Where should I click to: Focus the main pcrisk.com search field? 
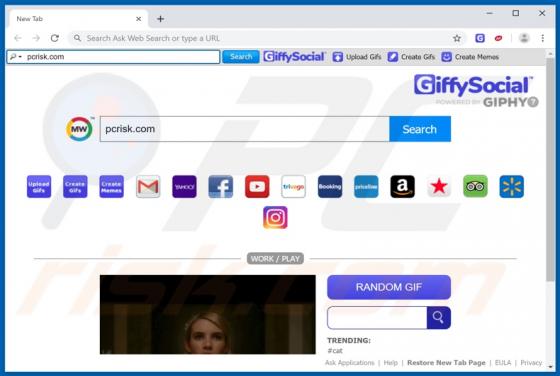[245, 129]
